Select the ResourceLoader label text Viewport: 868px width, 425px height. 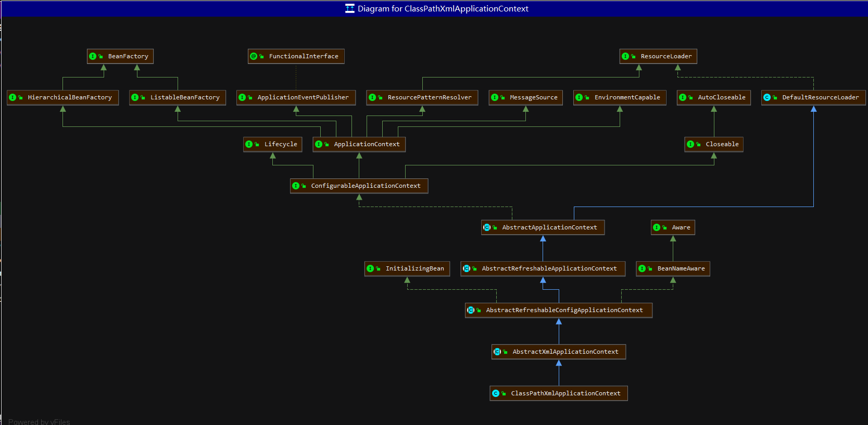coord(666,56)
